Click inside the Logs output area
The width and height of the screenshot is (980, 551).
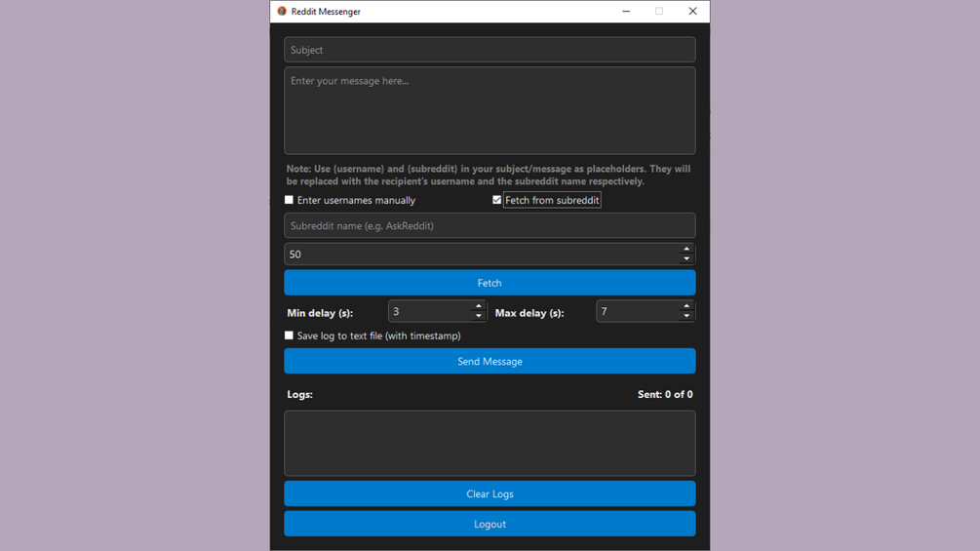pos(490,443)
